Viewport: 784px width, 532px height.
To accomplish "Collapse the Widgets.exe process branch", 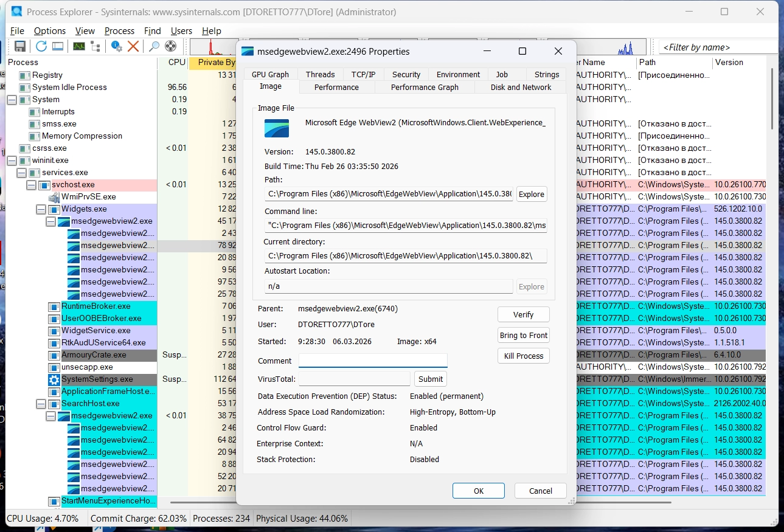I will (x=41, y=209).
